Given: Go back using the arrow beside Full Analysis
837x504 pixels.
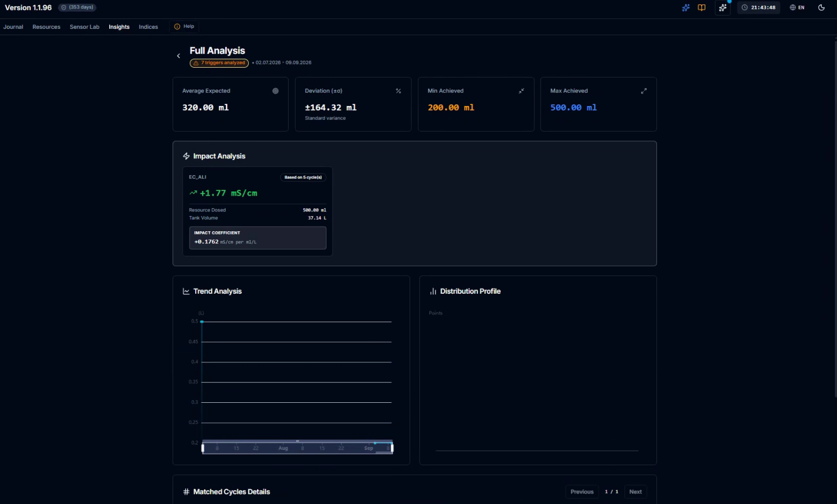Looking at the screenshot, I should point(178,56).
